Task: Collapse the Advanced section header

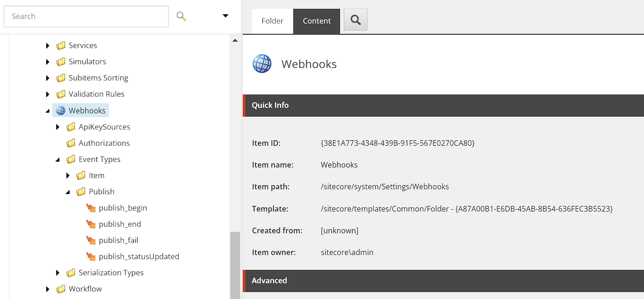Action: 269,280
